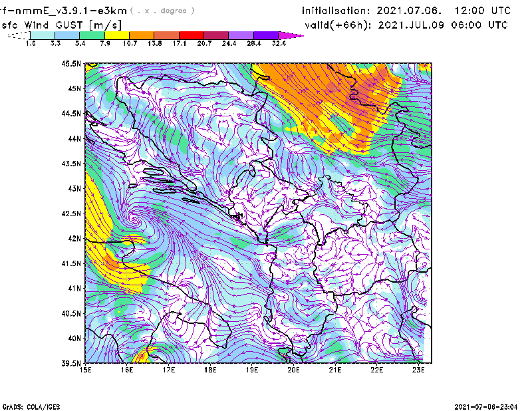Screen dimensions: 532x411
Task: Click the yellow legend swatch for 7.9–10.7
Action: [x=117, y=35]
